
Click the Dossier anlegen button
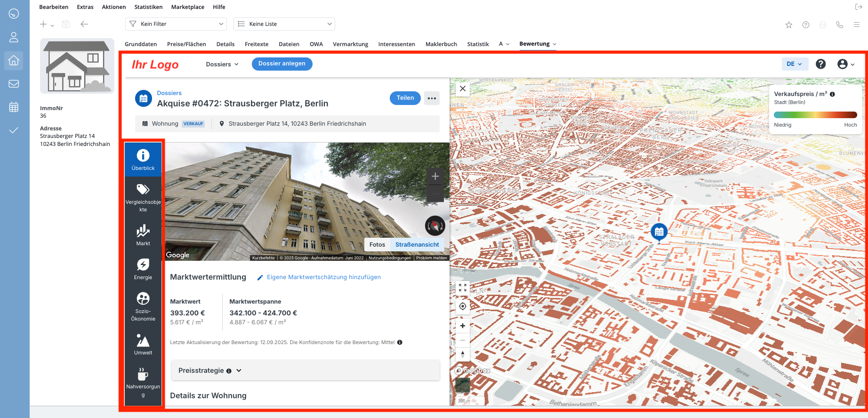pyautogui.click(x=282, y=64)
